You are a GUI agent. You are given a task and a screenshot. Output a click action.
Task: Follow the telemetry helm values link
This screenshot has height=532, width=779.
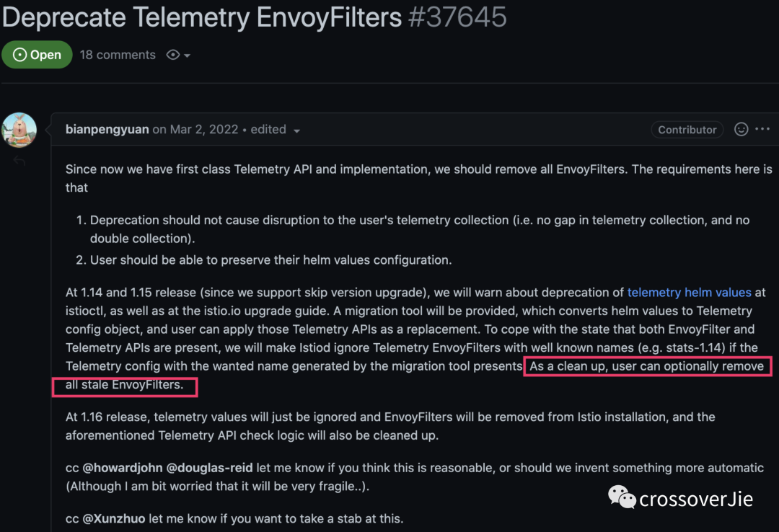689,292
